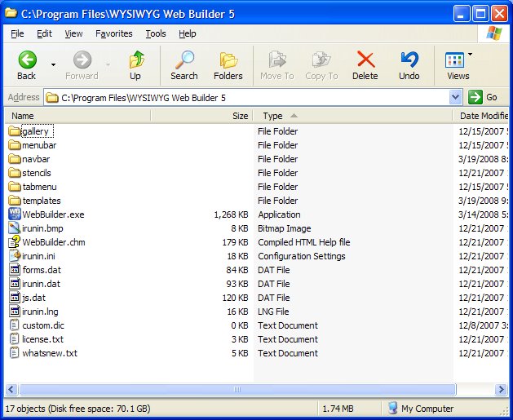This screenshot has height=420, width=513.
Task: Maximize the Explorer window
Action: [480, 14]
